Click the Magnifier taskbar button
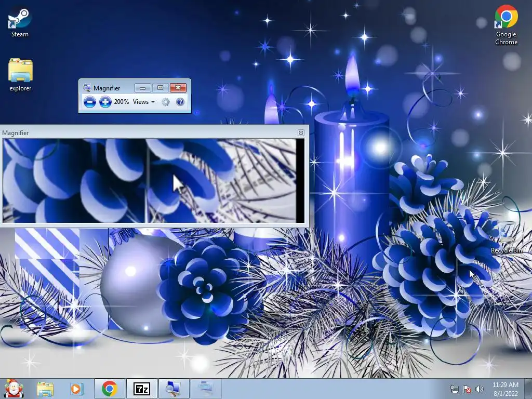Screen dimensions: 532x399 [x=174, y=389]
